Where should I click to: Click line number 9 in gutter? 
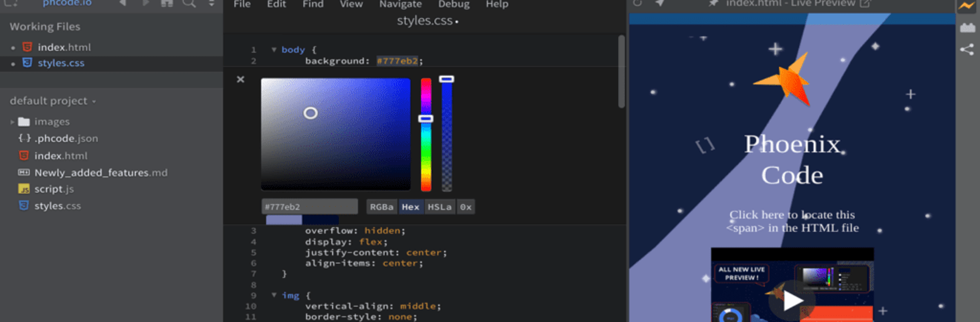click(x=253, y=295)
